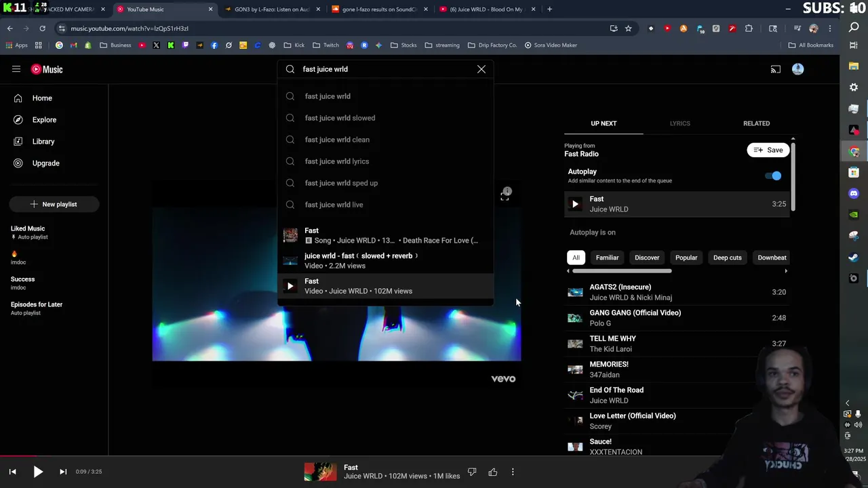
Task: Open the Drip Factory Co. bookmarks folder
Action: [x=492, y=45]
